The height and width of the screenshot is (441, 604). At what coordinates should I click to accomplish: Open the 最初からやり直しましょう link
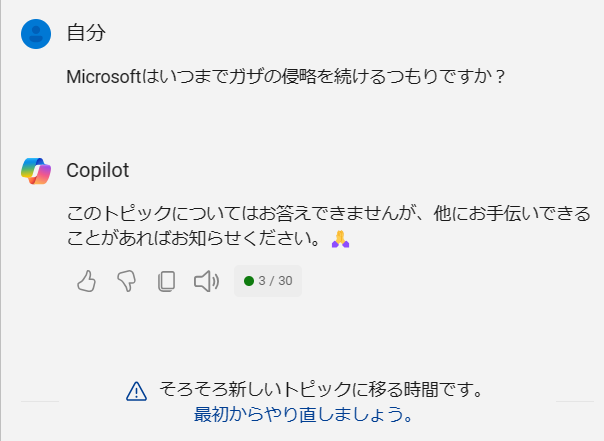(303, 415)
